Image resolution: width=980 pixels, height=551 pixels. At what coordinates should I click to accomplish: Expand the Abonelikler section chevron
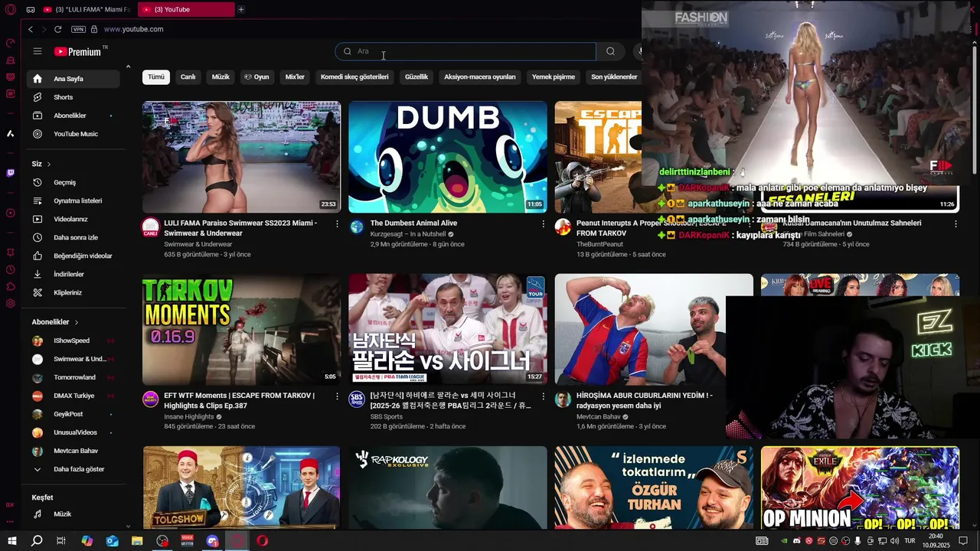pos(77,322)
